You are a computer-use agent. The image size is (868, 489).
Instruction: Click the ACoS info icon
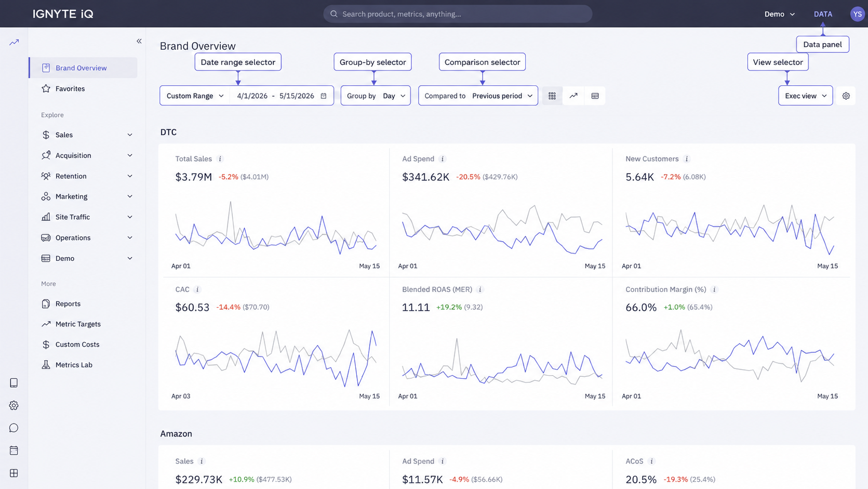(x=651, y=461)
